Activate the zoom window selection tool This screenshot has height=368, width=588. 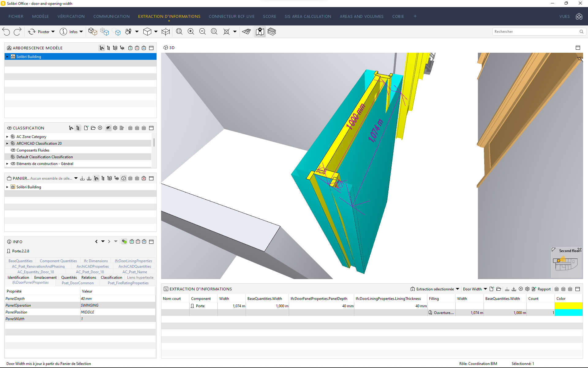click(x=214, y=32)
